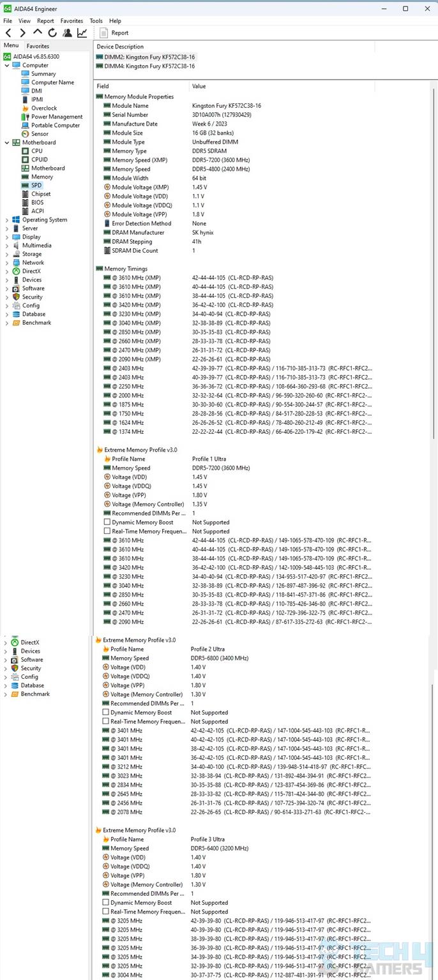Image resolution: width=438 pixels, height=980 pixels.
Task: Open the Tools menu
Action: coord(96,21)
